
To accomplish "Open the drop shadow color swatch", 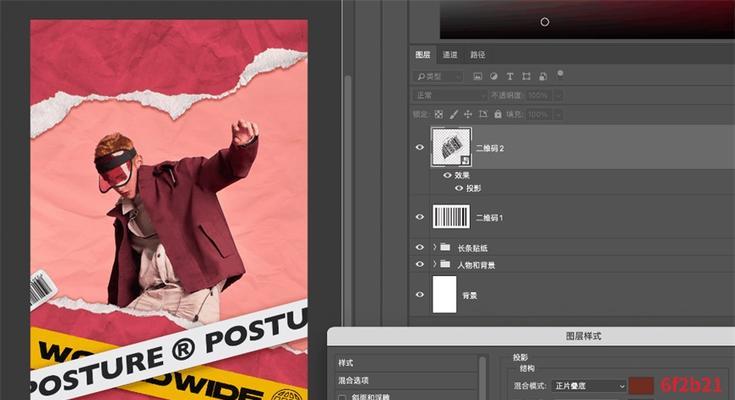I will [x=641, y=385].
